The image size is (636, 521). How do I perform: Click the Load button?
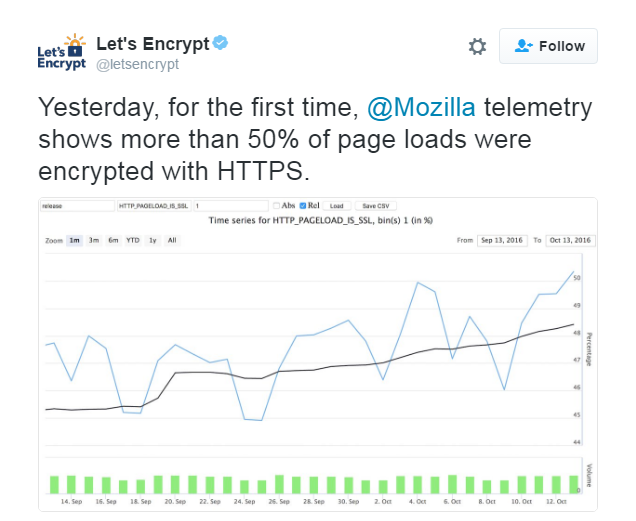337,206
